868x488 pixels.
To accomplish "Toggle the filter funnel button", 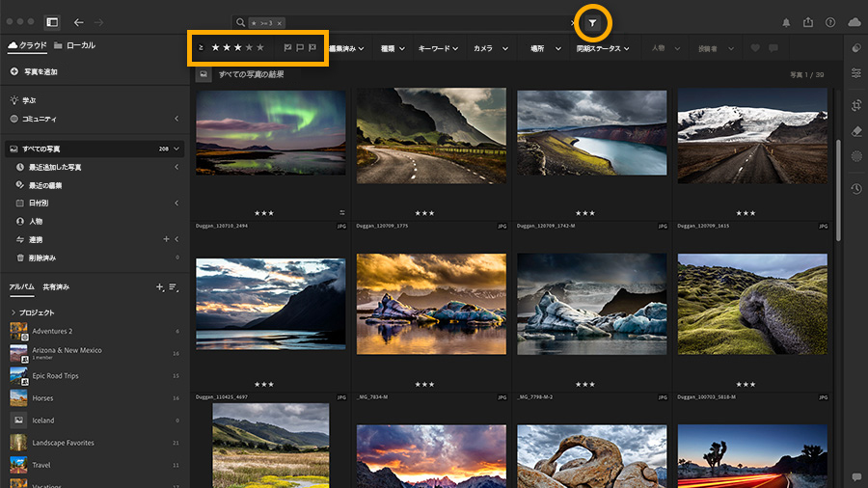I will pyautogui.click(x=592, y=23).
